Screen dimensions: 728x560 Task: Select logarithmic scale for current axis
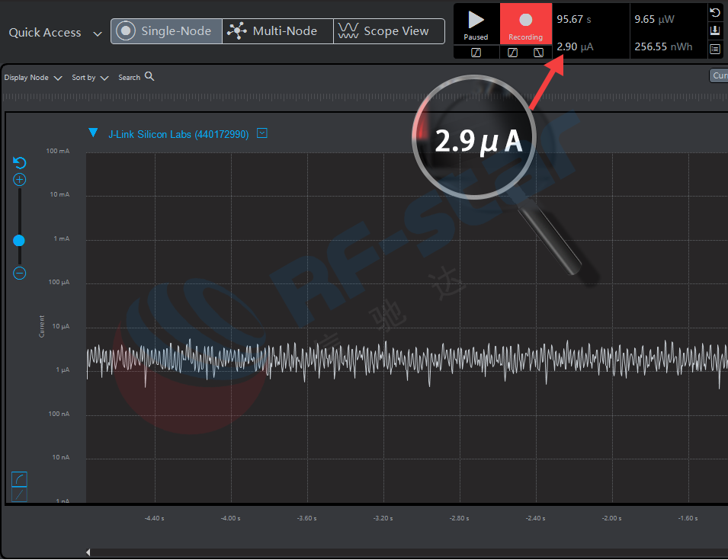(20, 478)
